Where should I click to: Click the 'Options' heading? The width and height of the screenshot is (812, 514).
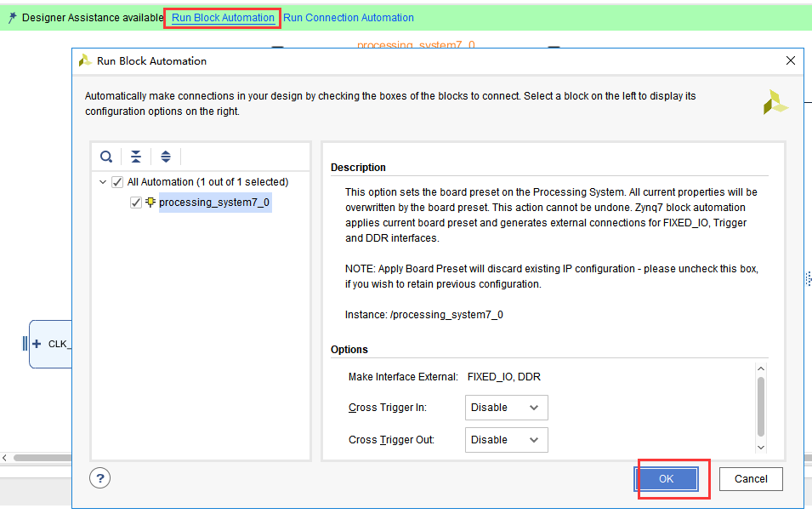coord(349,349)
